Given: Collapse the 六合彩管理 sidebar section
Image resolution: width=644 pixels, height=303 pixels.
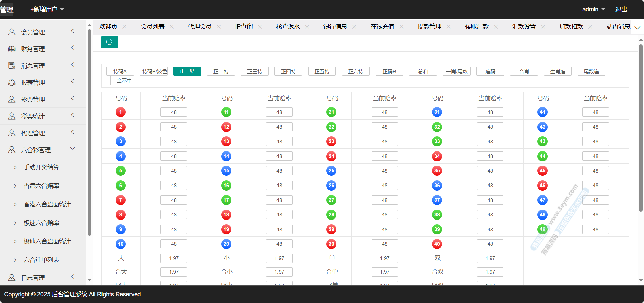Looking at the screenshot, I should (x=72, y=149).
